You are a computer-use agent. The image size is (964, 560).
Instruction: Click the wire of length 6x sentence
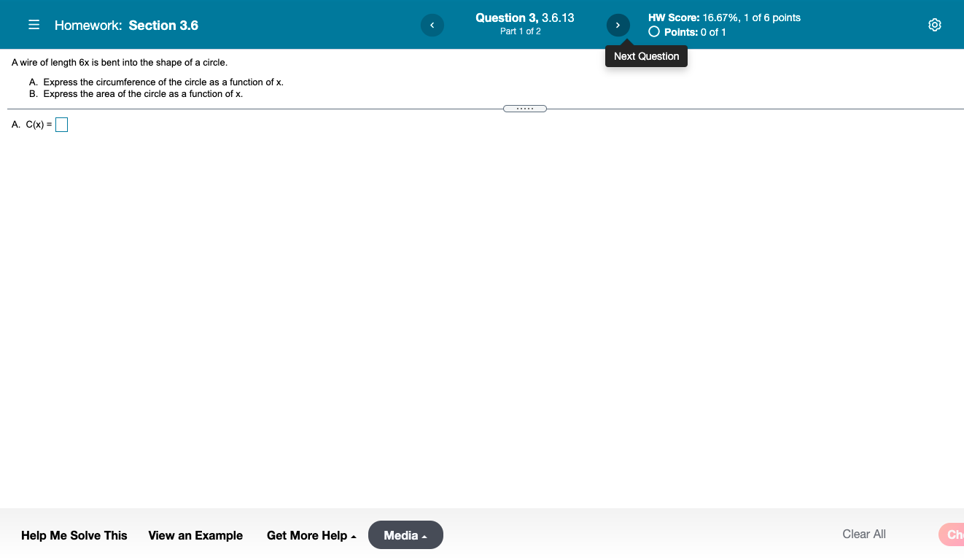click(x=120, y=63)
